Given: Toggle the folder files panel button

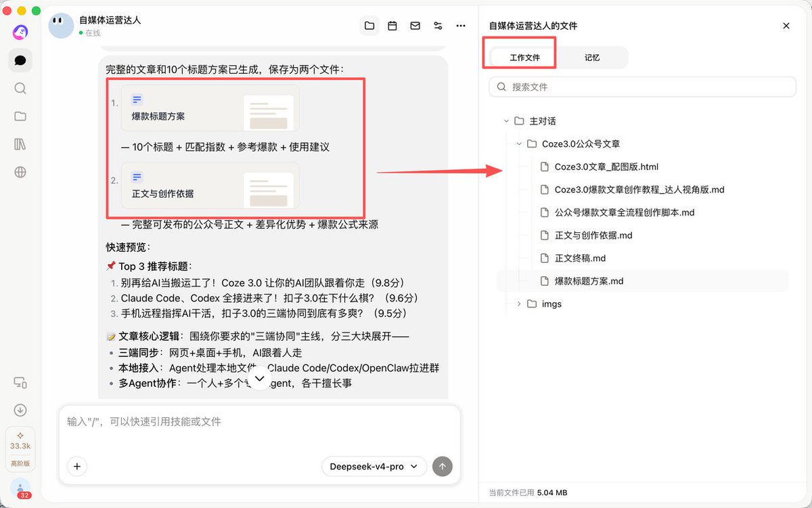Looking at the screenshot, I should [x=369, y=26].
